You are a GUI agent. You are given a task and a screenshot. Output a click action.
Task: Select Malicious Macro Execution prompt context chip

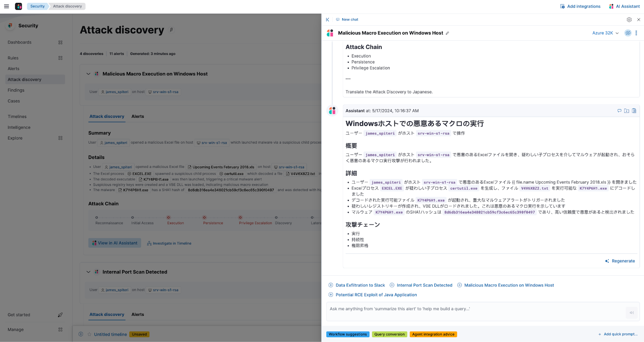[506, 285]
